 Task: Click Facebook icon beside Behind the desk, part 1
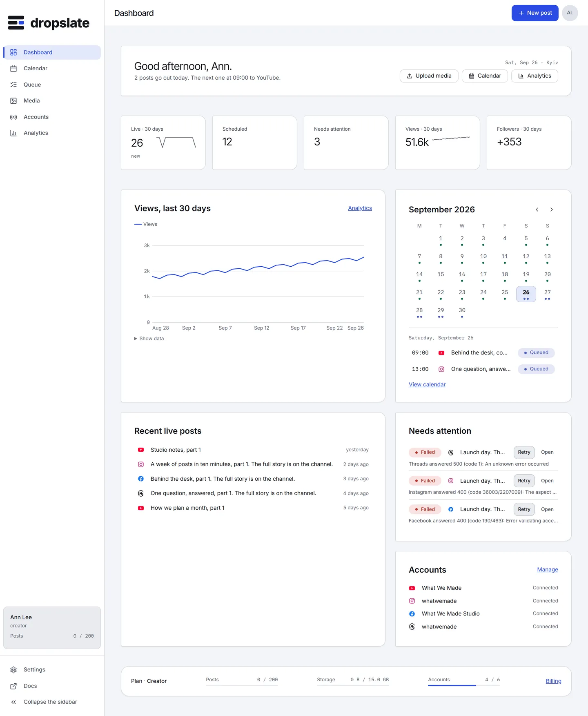coord(141,479)
